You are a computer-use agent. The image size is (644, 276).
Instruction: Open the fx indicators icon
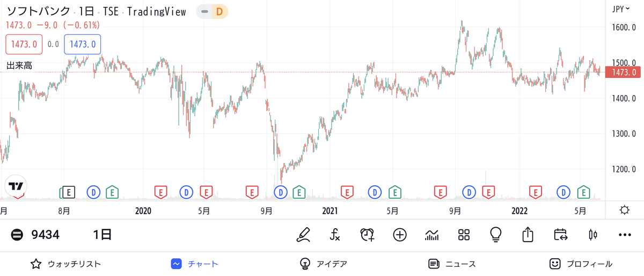pos(335,235)
